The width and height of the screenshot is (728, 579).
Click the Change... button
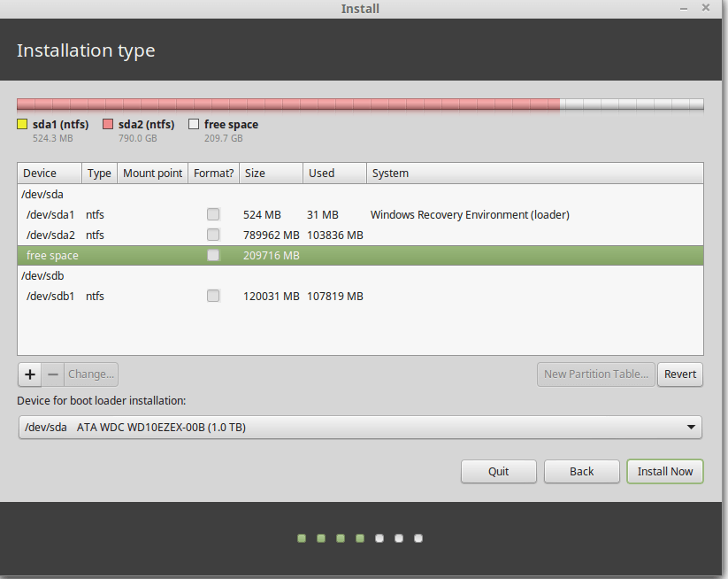91,374
